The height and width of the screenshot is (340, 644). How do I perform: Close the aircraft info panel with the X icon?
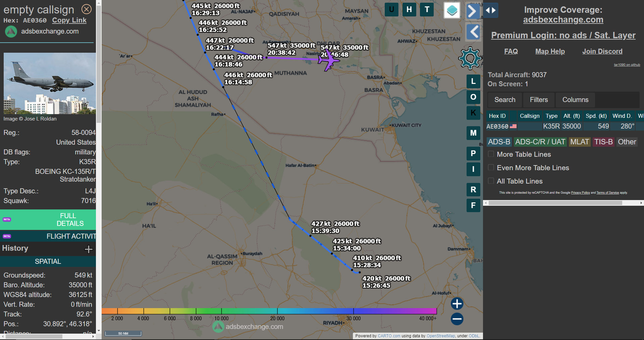(87, 9)
